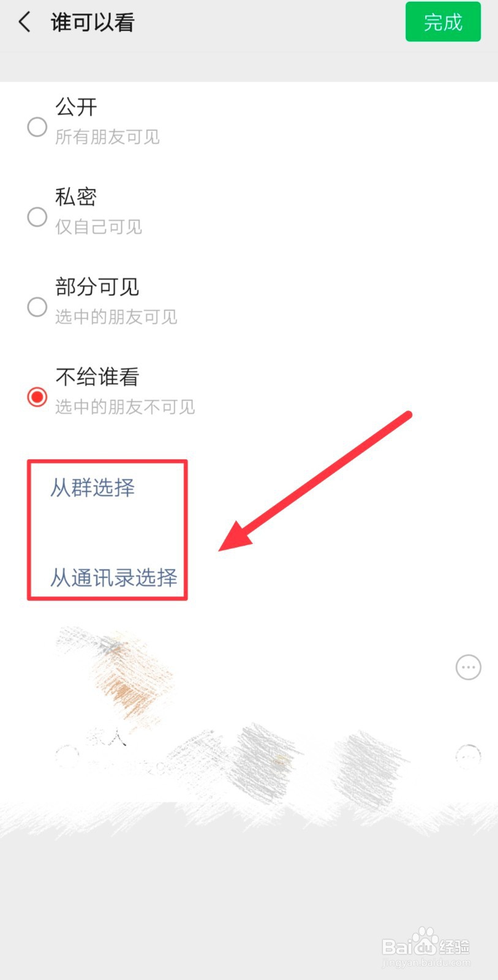Click the 谁可以看 page title
This screenshot has height=980, width=498.
pyautogui.click(x=92, y=23)
